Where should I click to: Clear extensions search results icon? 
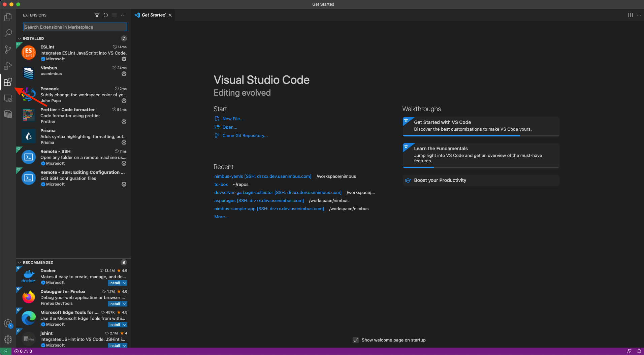[x=115, y=15]
